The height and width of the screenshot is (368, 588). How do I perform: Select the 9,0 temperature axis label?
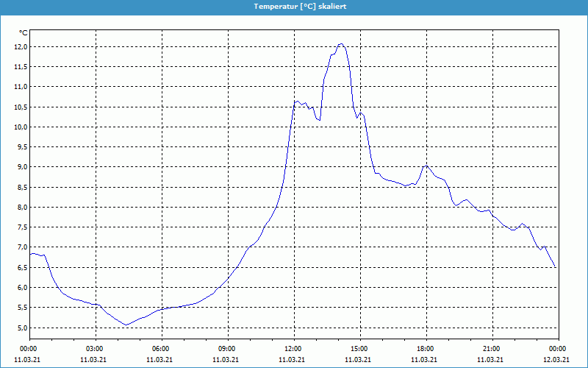coord(21,167)
